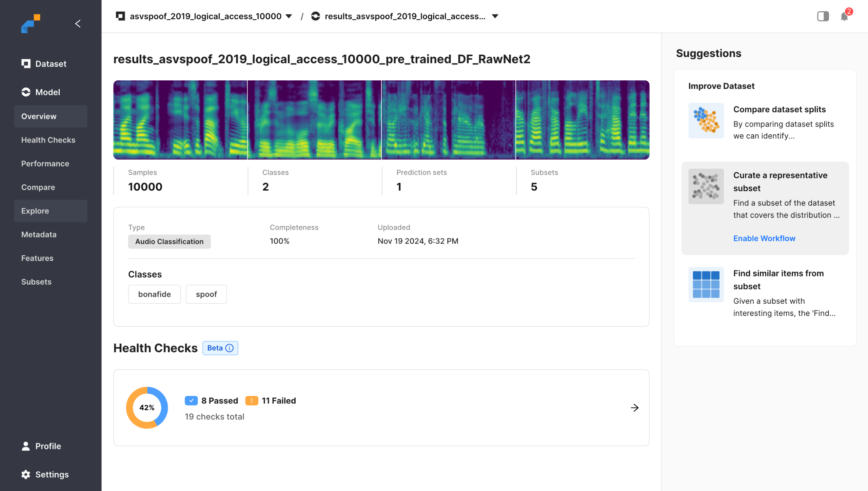Open the Explore menu item

[x=35, y=211]
